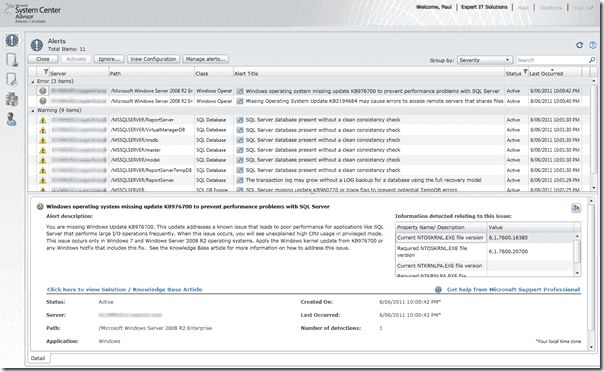
Task: Click the warning icon of the msdb row
Action: (x=43, y=140)
